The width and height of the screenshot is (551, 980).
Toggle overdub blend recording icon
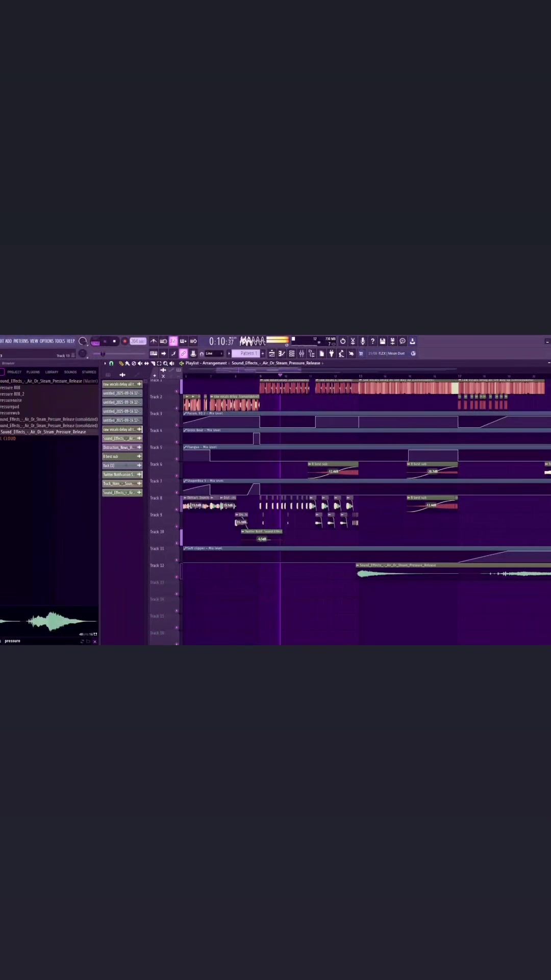pos(183,341)
